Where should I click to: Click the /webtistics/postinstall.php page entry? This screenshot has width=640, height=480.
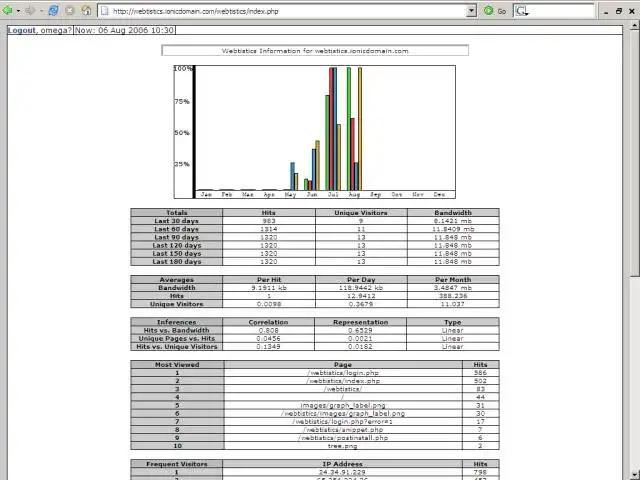(x=343, y=438)
